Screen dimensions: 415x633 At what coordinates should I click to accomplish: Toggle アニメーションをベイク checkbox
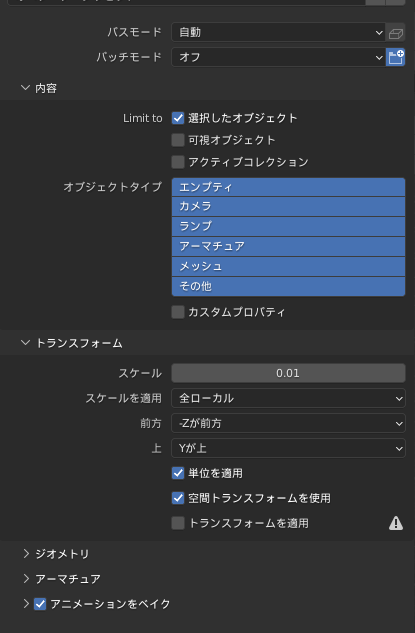click(40, 604)
